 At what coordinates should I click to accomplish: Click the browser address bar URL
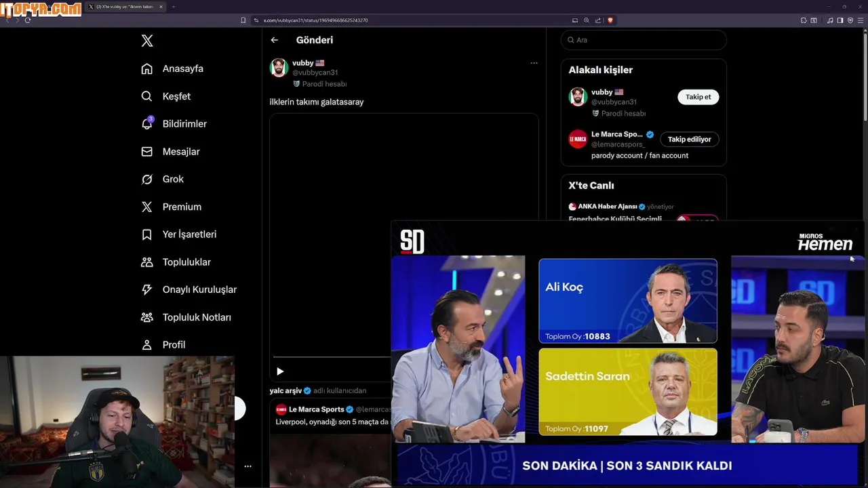315,20
